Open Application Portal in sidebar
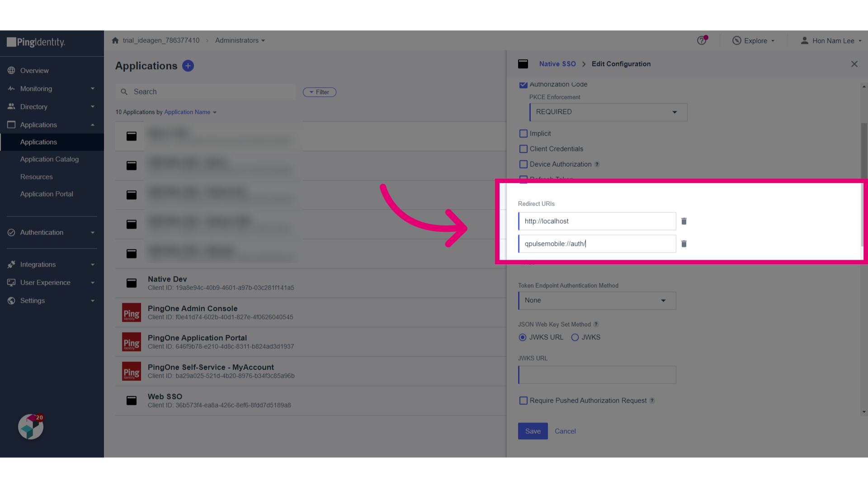 (47, 194)
